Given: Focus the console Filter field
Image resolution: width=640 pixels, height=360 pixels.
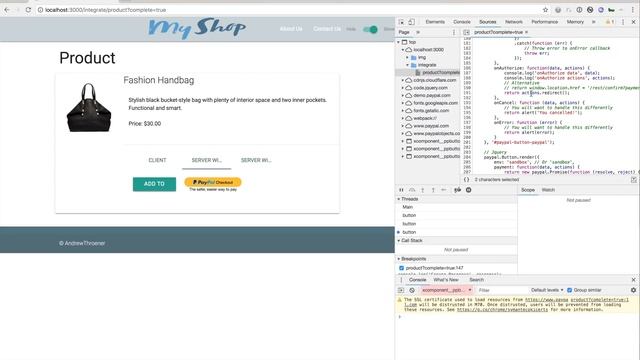Looking at the screenshot, I should click(x=501, y=290).
